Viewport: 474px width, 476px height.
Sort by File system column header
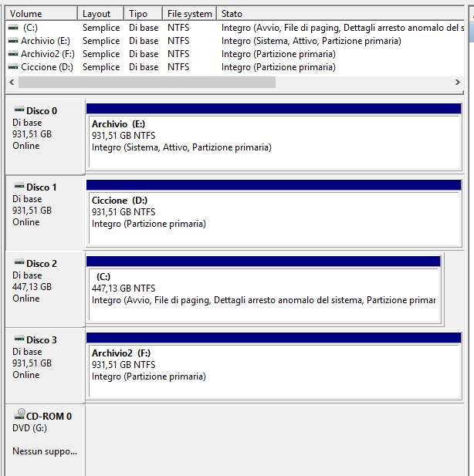(189, 14)
